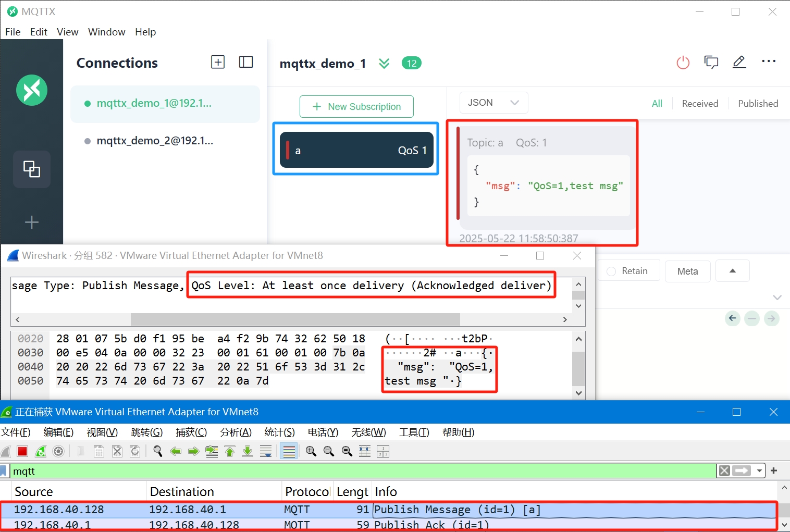Open Wireshark 分析(A) menu
Screen dimensions: 790x532
tap(236, 432)
